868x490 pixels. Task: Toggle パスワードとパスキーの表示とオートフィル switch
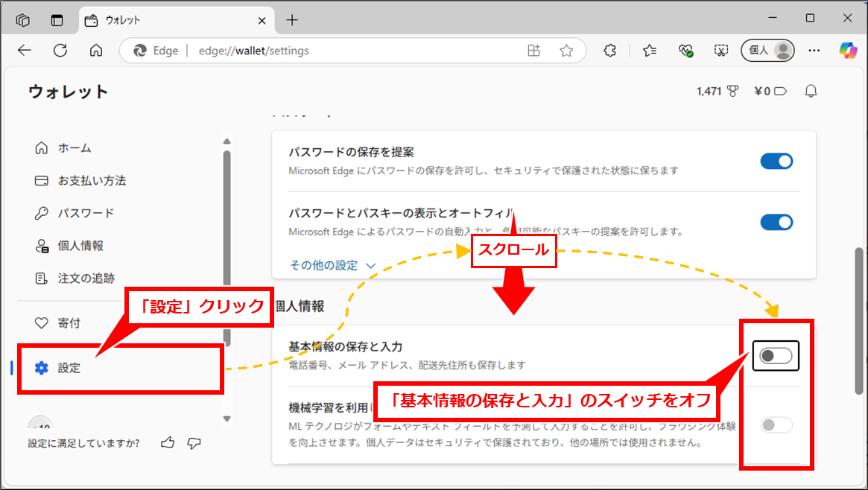[x=776, y=223]
